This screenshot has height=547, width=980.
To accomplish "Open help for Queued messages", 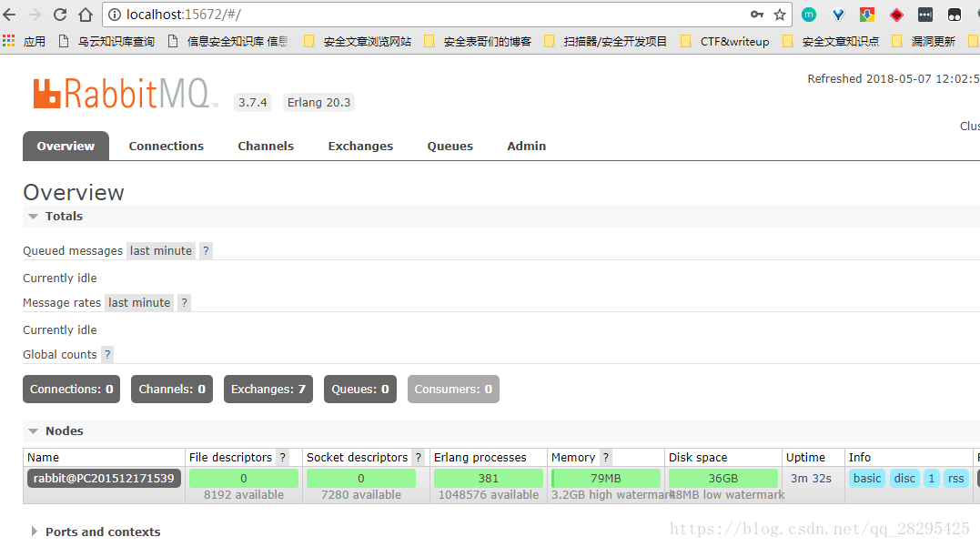I will (206, 250).
